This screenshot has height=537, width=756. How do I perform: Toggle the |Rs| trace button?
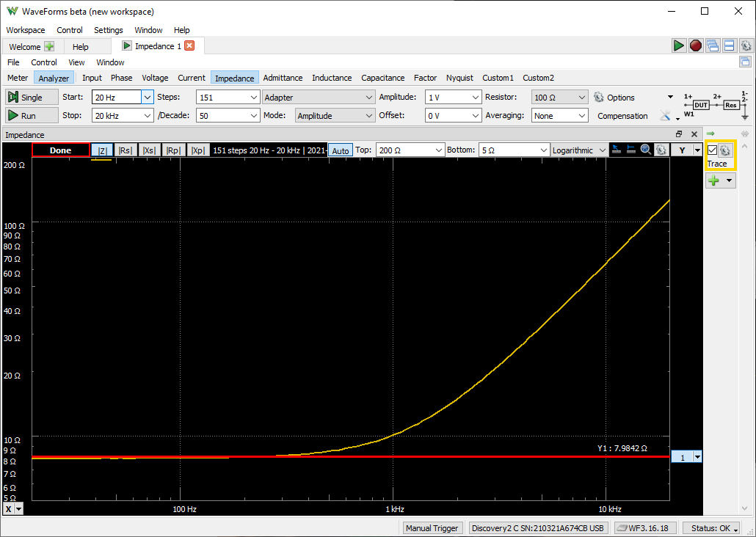click(126, 150)
